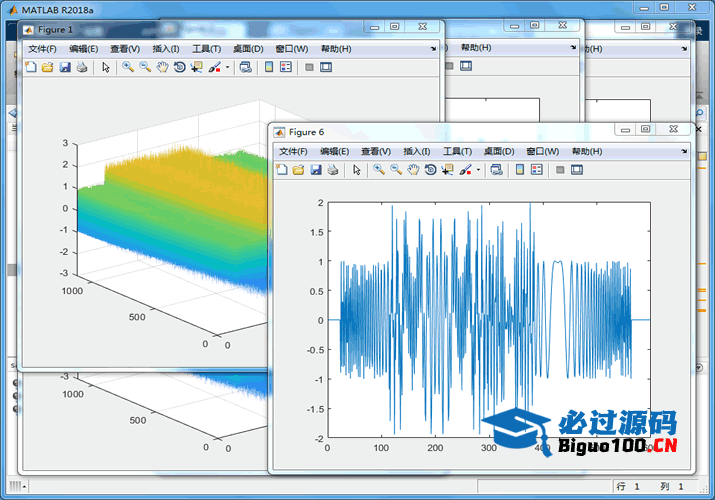715x500 pixels.
Task: Open 帮助(H) menu in middle background figure
Action: pyautogui.click(x=476, y=47)
